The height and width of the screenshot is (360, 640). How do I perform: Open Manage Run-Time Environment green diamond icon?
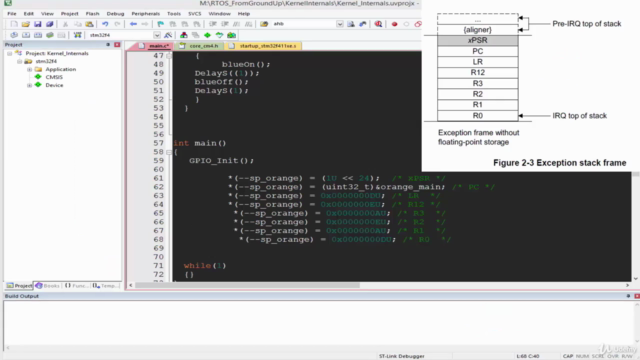point(207,35)
